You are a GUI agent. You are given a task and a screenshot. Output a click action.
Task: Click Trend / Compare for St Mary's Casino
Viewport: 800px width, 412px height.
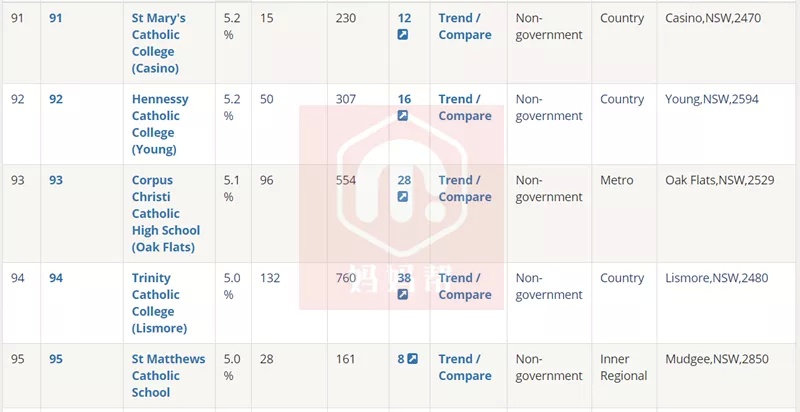point(465,27)
